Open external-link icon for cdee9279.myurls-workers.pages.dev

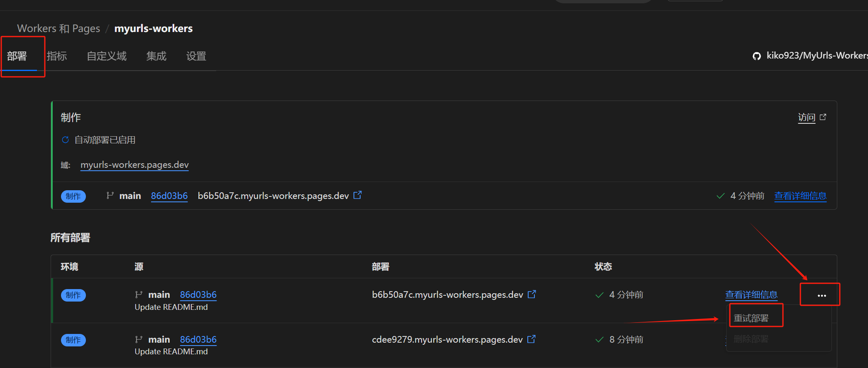pos(532,339)
